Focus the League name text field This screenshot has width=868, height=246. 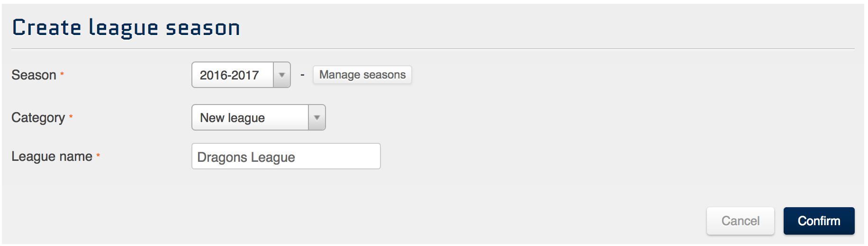tap(286, 157)
